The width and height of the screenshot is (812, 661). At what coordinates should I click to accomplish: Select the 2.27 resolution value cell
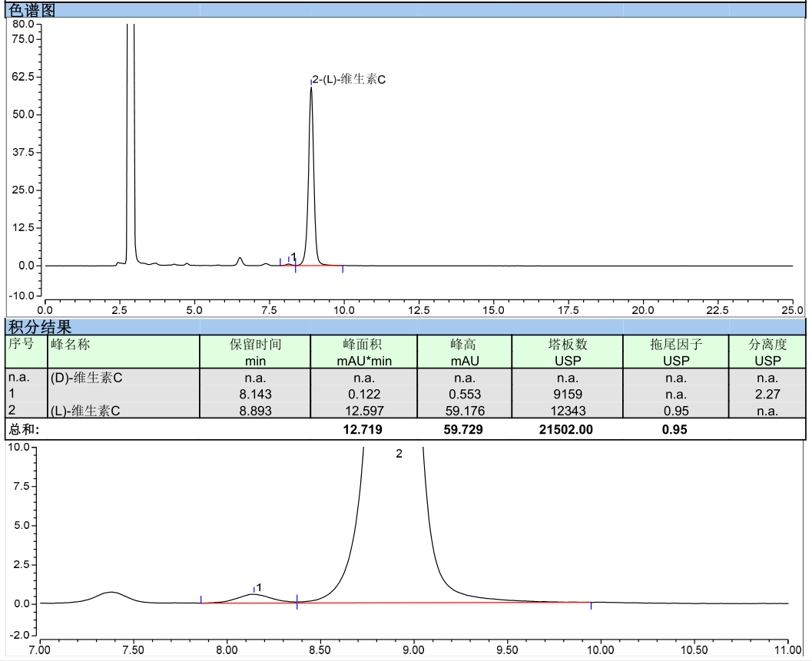pos(767,395)
